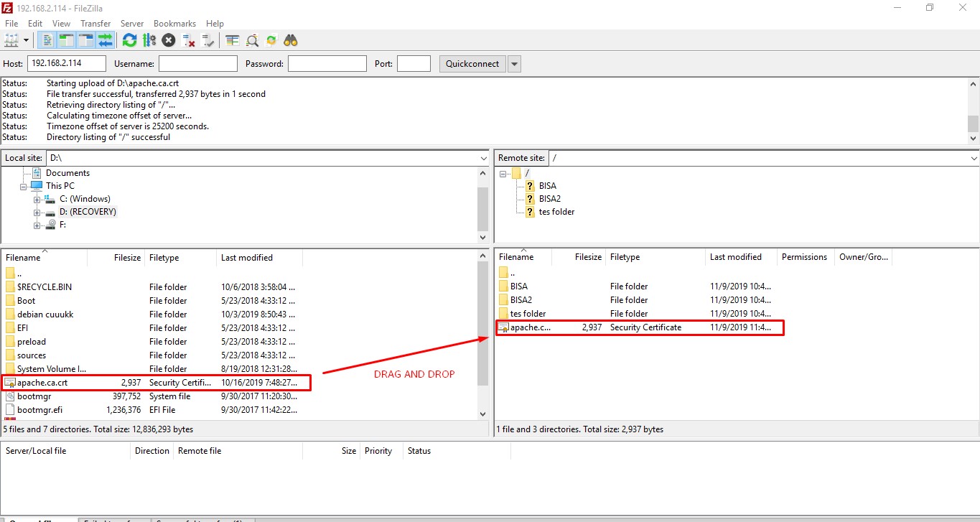Cancel the current operation
The image size is (980, 522).
click(169, 39)
